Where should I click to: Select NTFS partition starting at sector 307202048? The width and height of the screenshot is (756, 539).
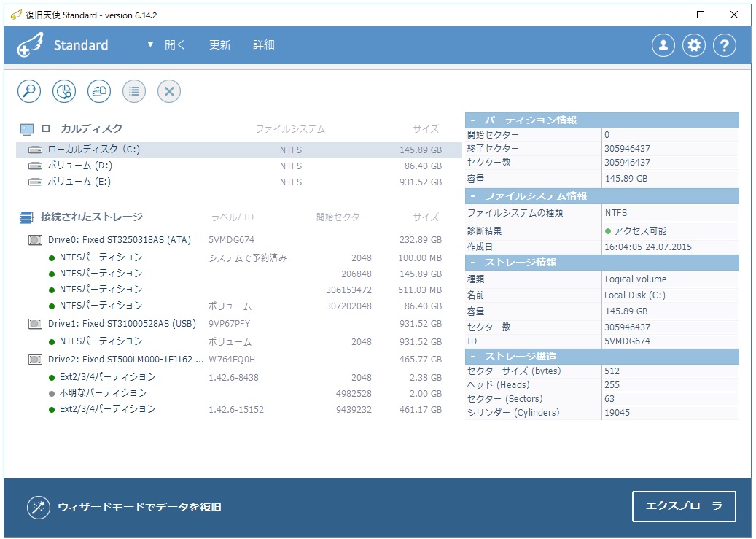238,306
